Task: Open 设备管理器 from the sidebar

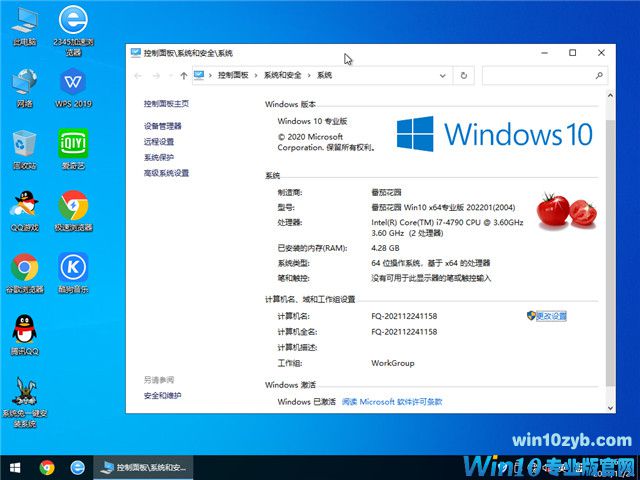Action: (x=162, y=126)
